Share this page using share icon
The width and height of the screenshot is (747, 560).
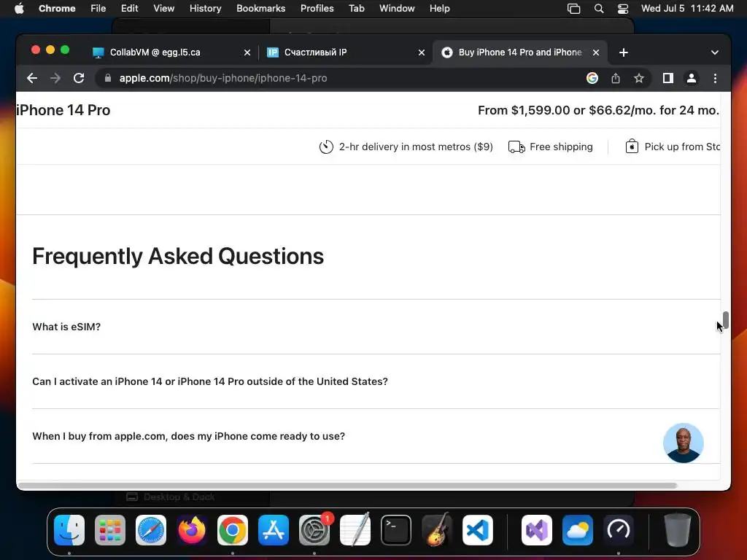point(616,78)
